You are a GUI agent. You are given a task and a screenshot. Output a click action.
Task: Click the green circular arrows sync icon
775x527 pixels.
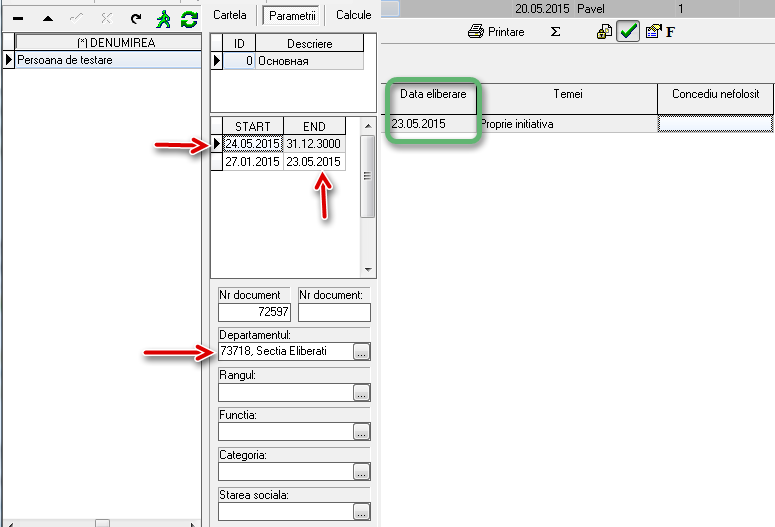[x=189, y=19]
